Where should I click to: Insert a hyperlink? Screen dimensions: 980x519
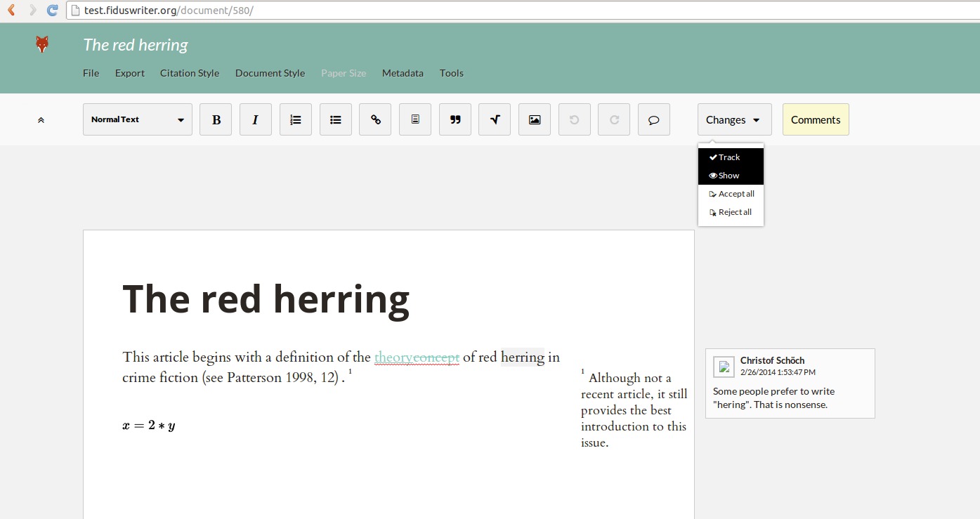[375, 119]
